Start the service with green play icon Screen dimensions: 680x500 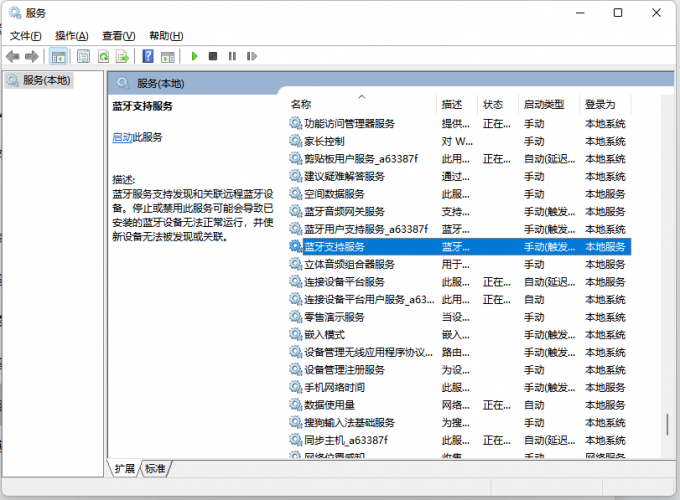tap(194, 56)
